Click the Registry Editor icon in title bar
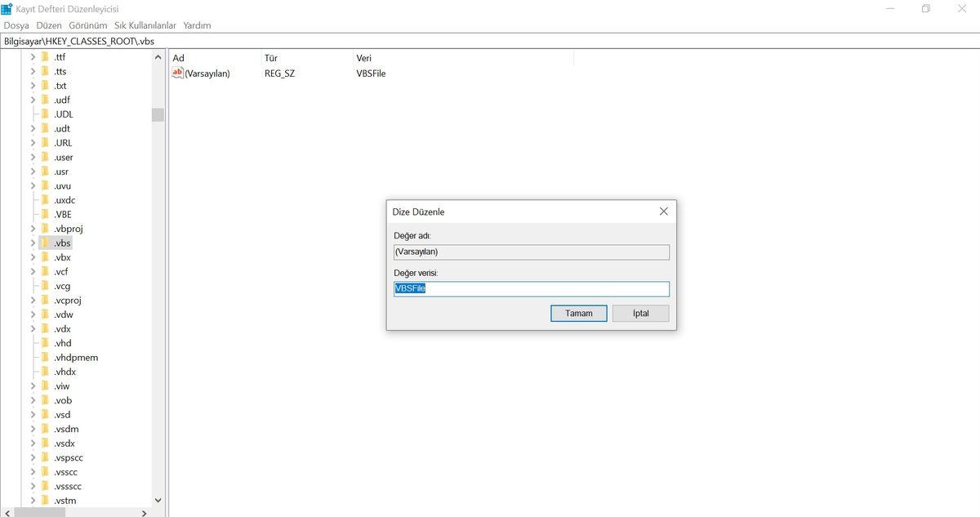The width and height of the screenshot is (980, 517). click(x=7, y=8)
